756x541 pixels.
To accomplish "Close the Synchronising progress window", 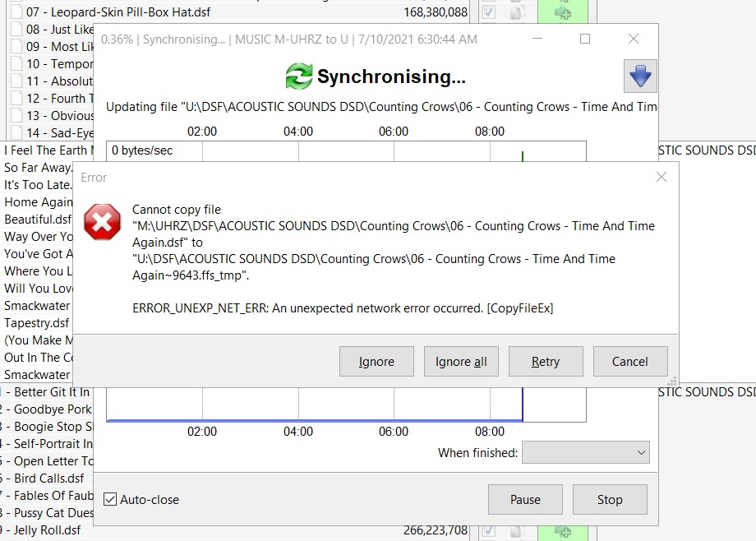I will point(634,39).
